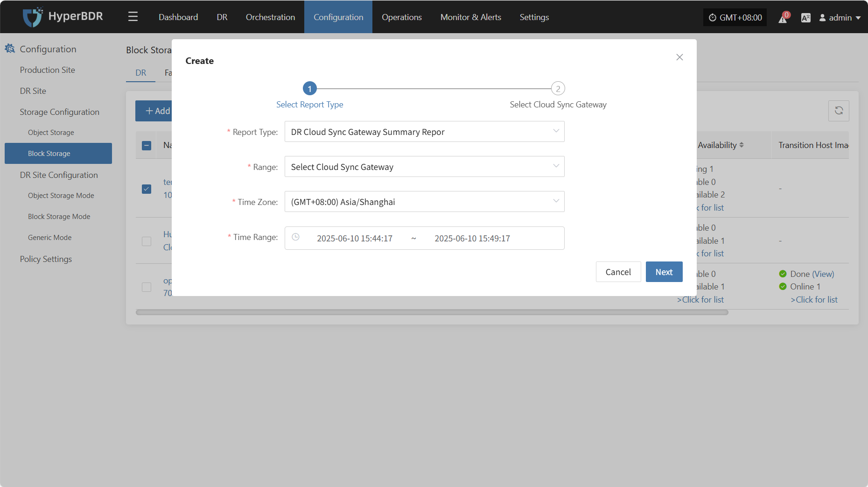Click the start time 2025-06-10 15:44:17
Screen dimensions: 868x487
[355, 239]
